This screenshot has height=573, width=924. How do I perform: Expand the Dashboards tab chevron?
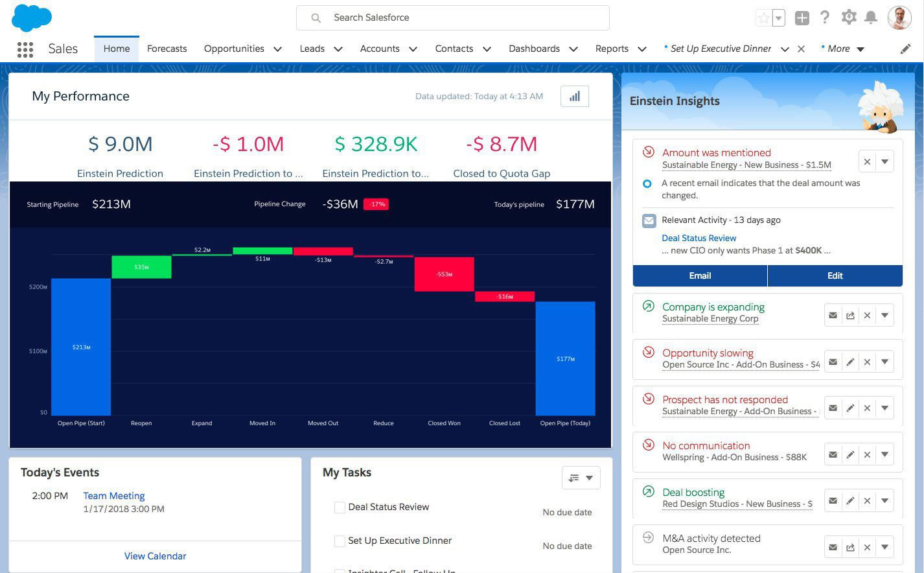573,49
